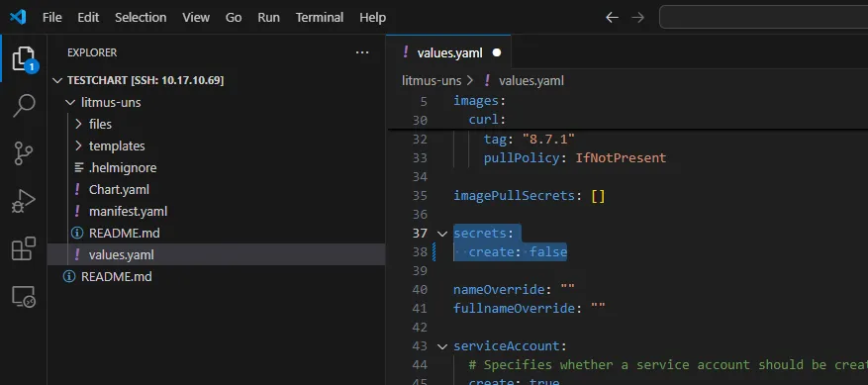Click the VS Code logo icon
Viewport: 868px width, 385px height.
point(18,17)
